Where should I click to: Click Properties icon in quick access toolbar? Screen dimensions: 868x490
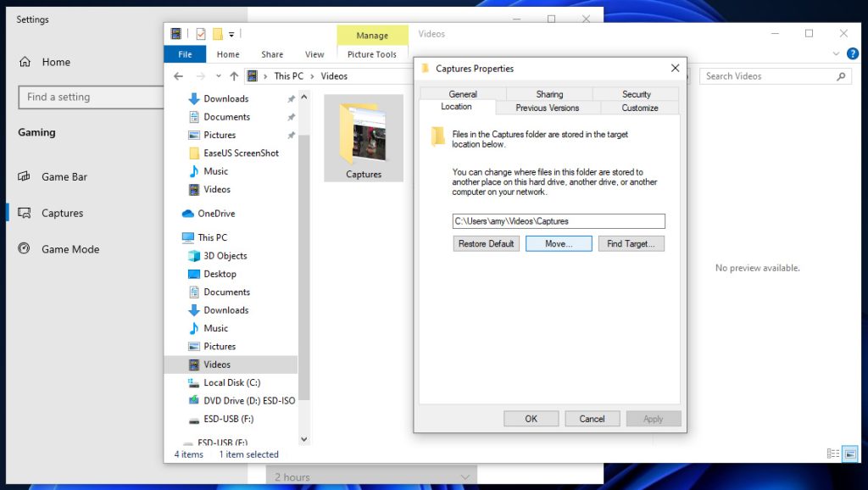point(201,34)
